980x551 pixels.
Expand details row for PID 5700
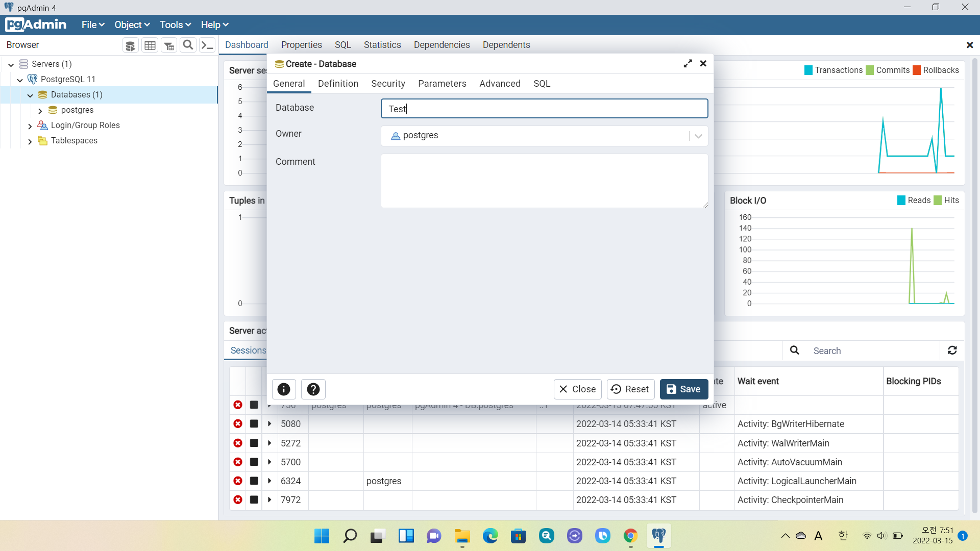(269, 462)
